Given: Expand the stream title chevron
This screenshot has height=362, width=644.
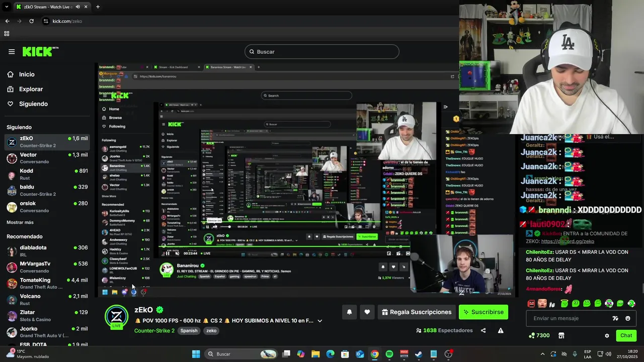Looking at the screenshot, I should tap(319, 321).
